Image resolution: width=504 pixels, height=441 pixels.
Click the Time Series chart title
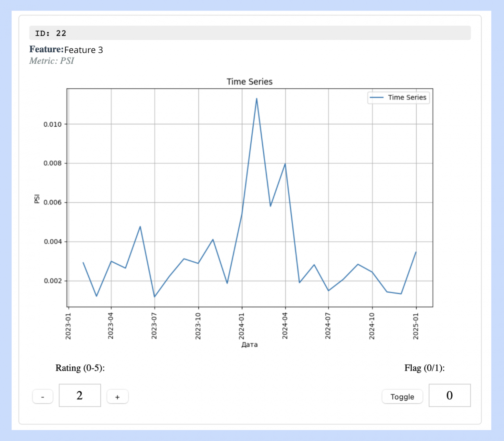coord(249,82)
